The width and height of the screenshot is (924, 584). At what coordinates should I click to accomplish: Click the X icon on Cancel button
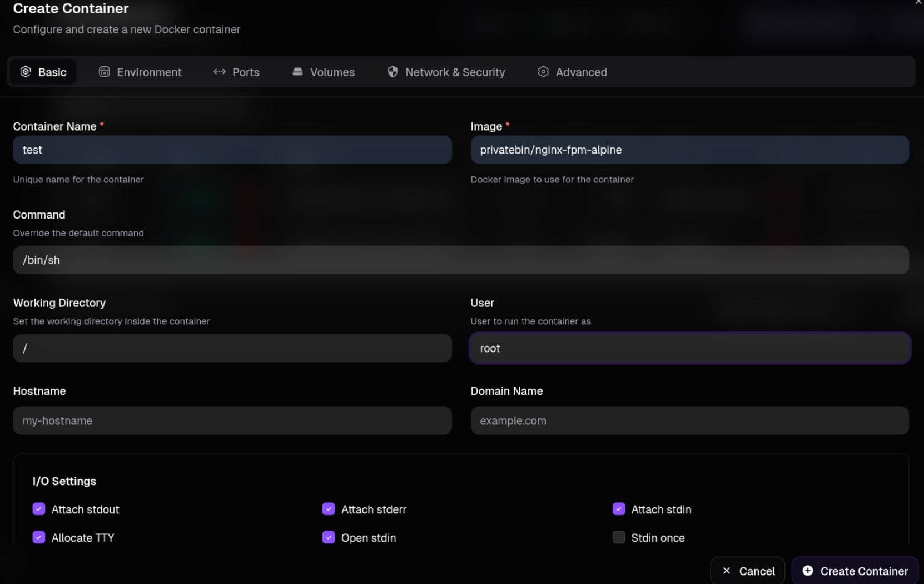pos(726,571)
